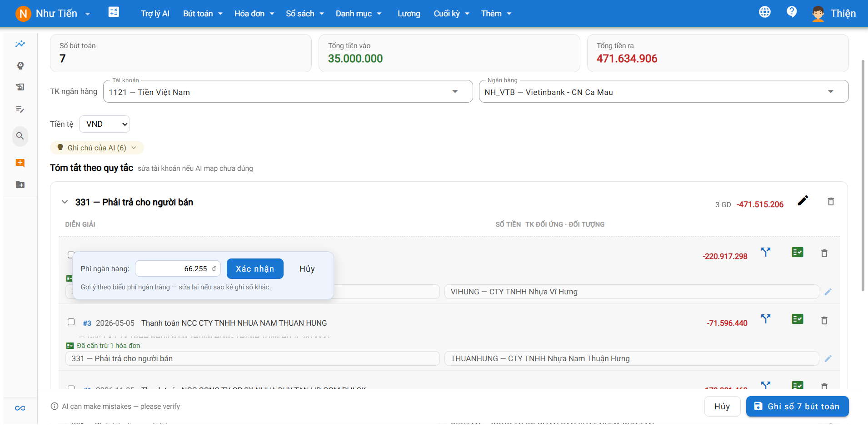Open the AI brain settings sidebar icon
The image size is (868, 427).
tap(20, 66)
